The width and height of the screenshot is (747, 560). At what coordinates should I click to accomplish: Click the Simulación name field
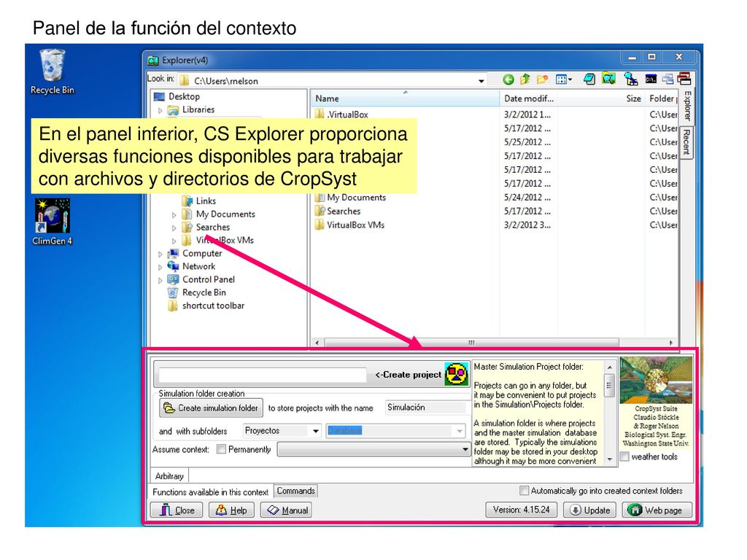click(425, 407)
